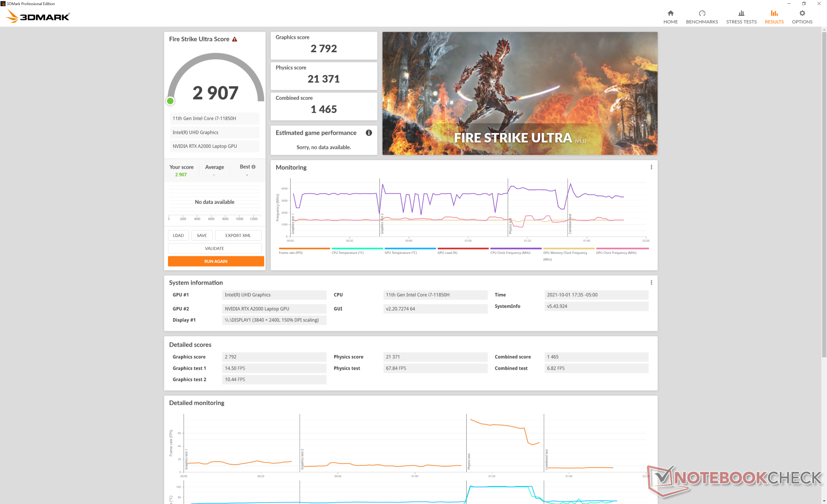827x504 pixels.
Task: Click the info icon next to Best
Action: pos(253,167)
